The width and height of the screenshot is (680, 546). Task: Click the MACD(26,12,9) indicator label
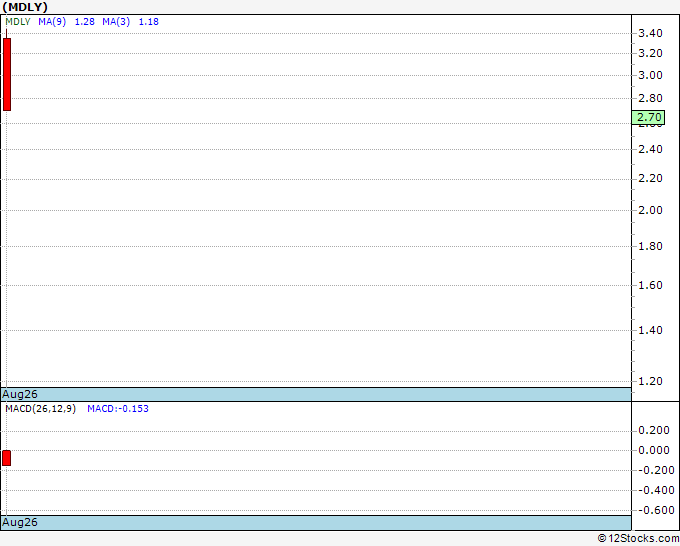(x=40, y=409)
